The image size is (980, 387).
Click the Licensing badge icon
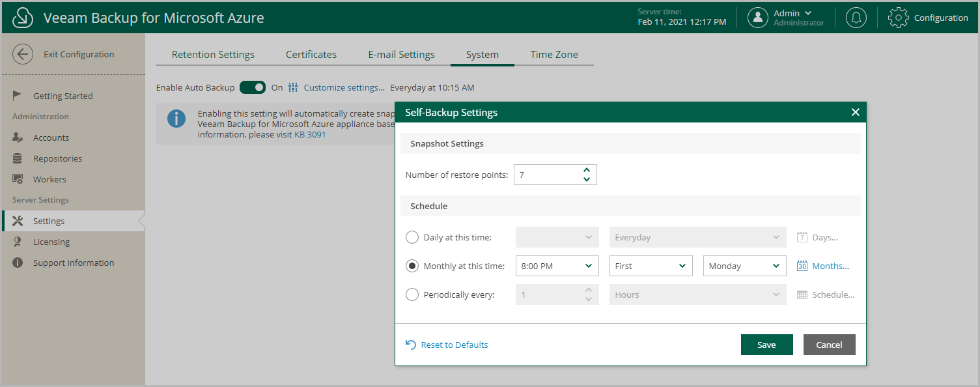[x=18, y=242]
